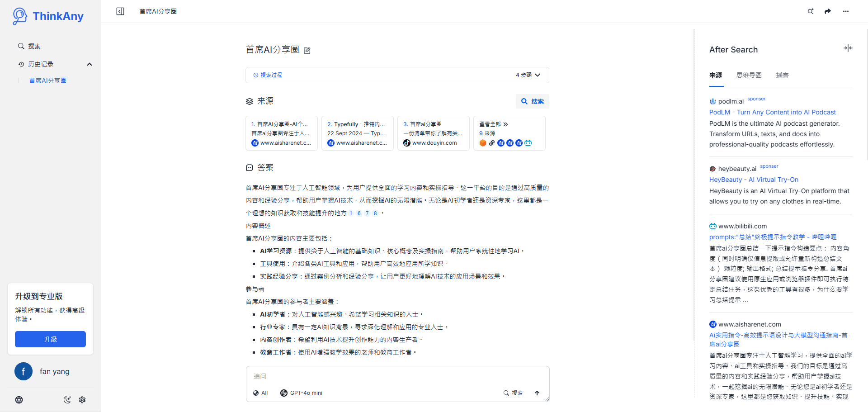868x412 pixels.
Task: Click the 来源 layers icon
Action: pyautogui.click(x=250, y=101)
